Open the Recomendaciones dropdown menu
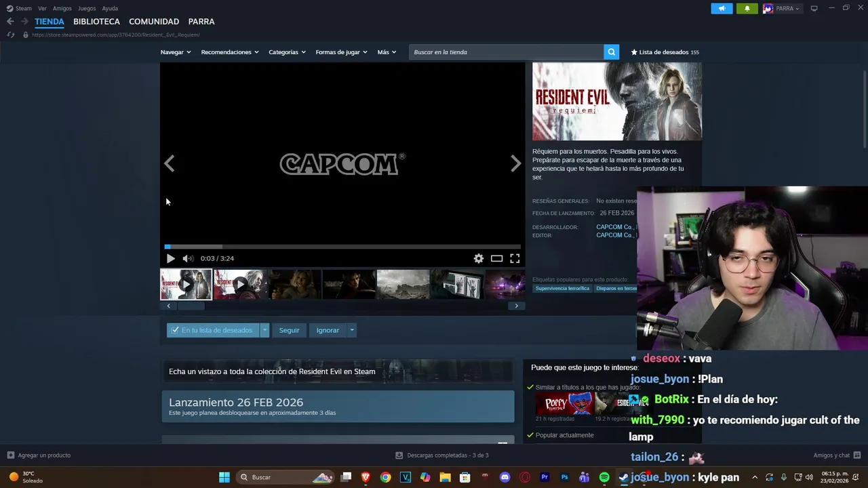Viewport: 868px width, 488px height. point(230,52)
